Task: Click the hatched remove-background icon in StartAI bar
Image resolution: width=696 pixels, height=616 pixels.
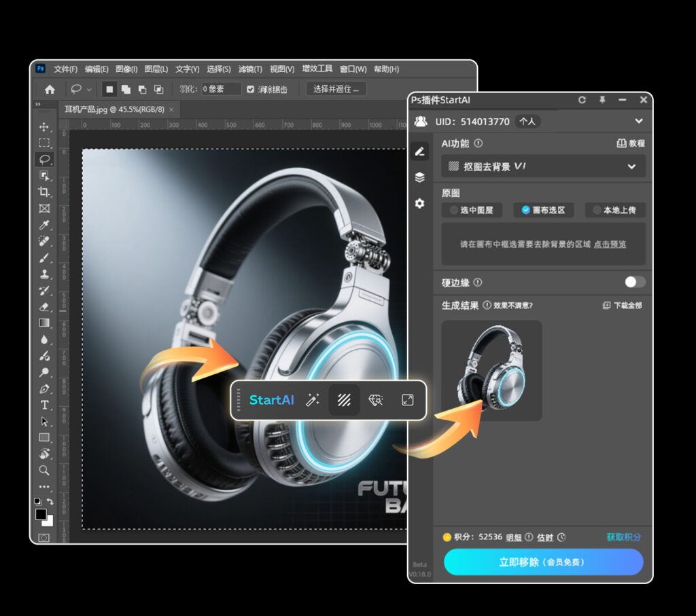Action: 344,400
